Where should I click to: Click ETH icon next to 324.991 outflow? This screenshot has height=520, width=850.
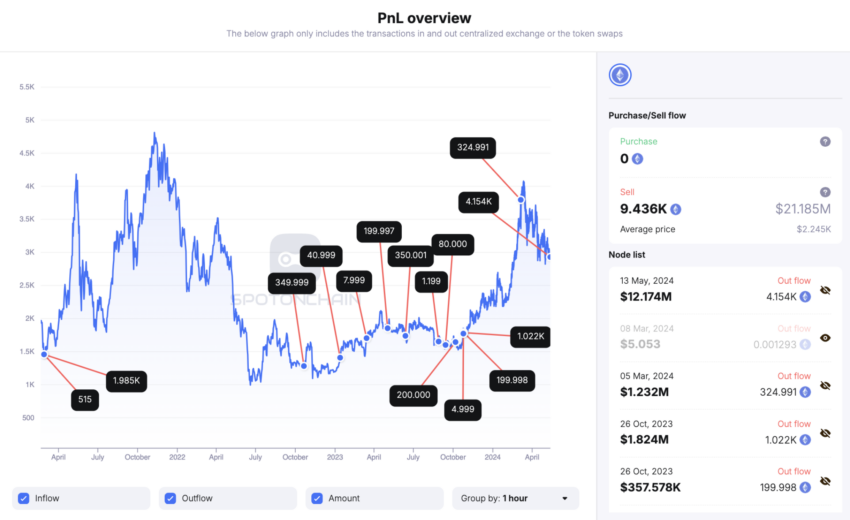(x=805, y=392)
